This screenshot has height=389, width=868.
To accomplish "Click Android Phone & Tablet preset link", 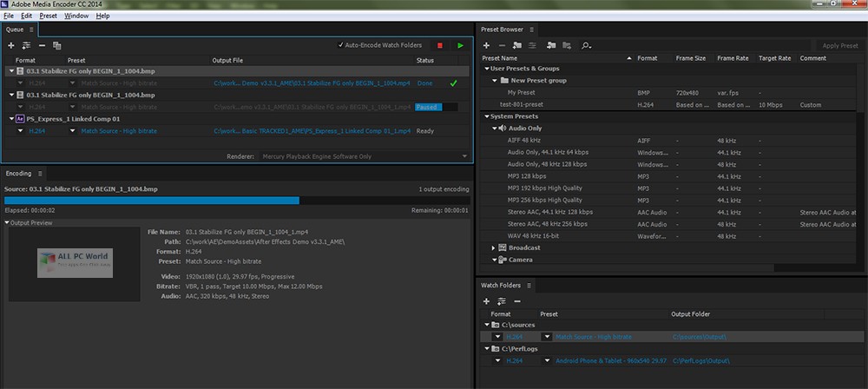I will point(611,360).
